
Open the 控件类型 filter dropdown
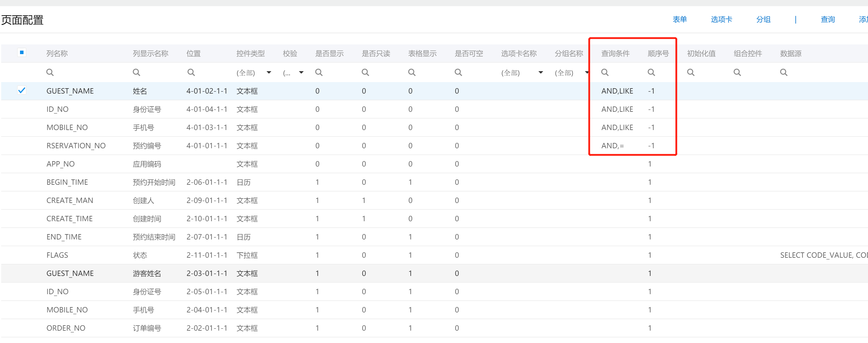click(269, 72)
